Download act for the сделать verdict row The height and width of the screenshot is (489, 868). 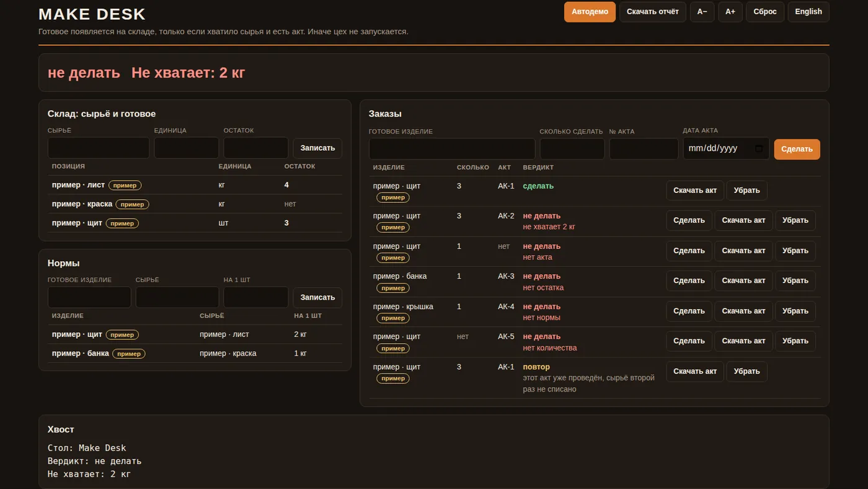click(695, 191)
